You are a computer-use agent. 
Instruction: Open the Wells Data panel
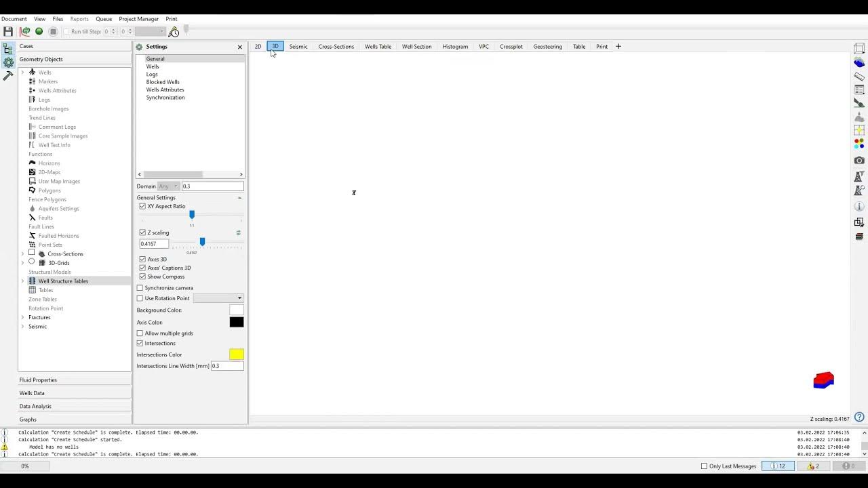click(x=75, y=393)
